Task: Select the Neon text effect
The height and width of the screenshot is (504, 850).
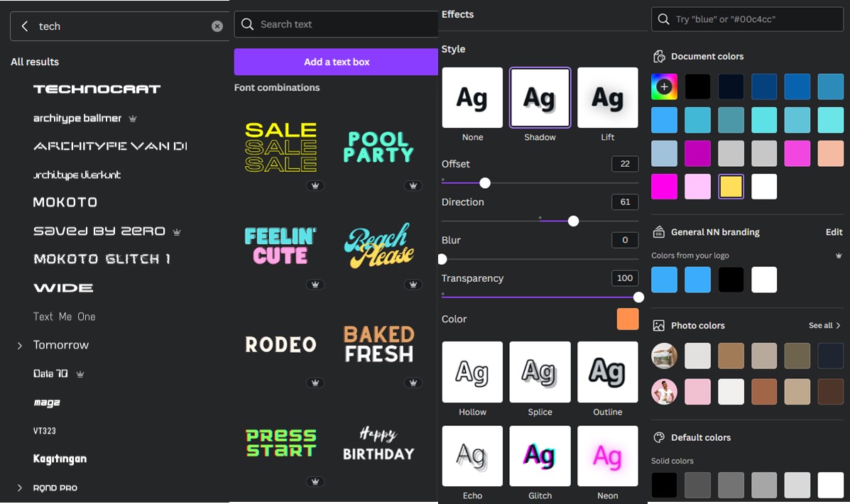Action: [x=607, y=456]
